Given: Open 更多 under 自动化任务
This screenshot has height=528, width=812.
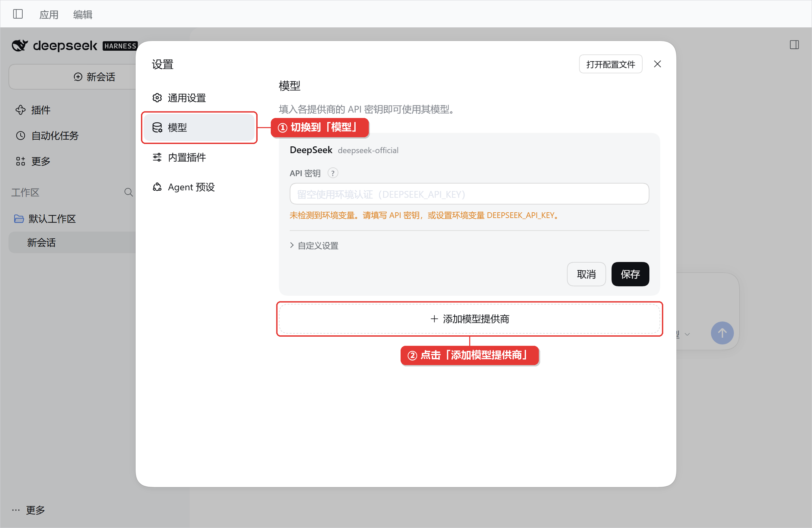Looking at the screenshot, I should (x=33, y=161).
